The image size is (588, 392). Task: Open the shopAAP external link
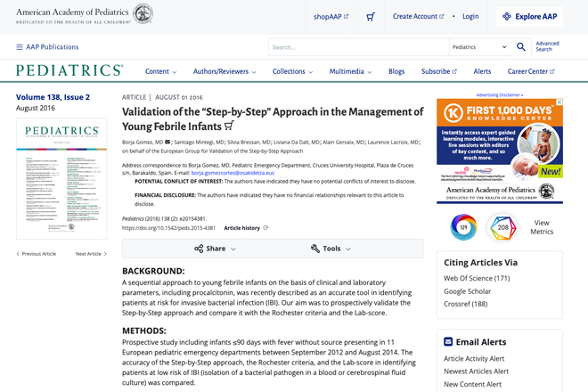pyautogui.click(x=331, y=17)
